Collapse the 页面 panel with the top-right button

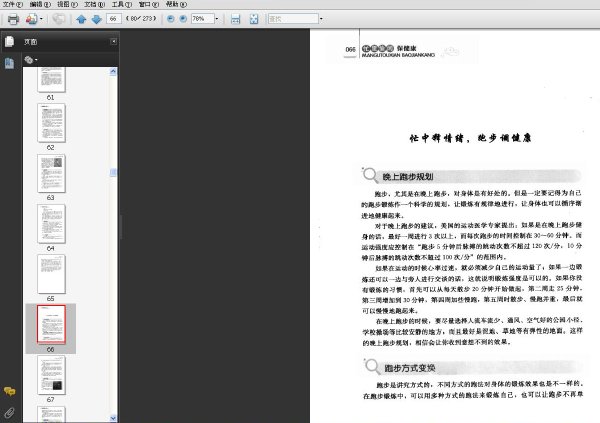tap(114, 41)
